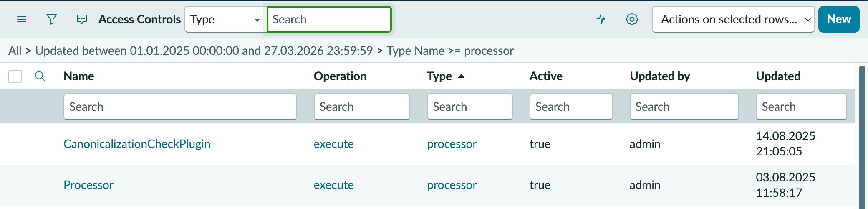
Task: Open list personalization gear icon
Action: [632, 19]
